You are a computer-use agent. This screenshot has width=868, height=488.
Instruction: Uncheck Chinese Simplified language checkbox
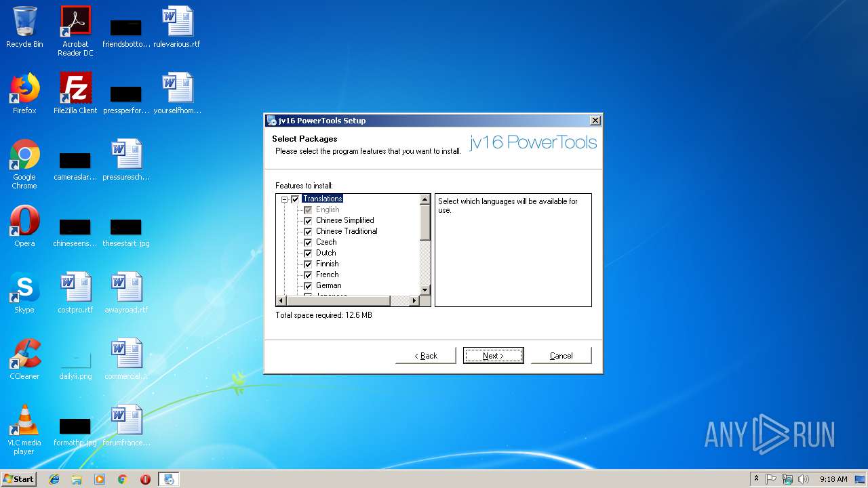click(x=308, y=221)
